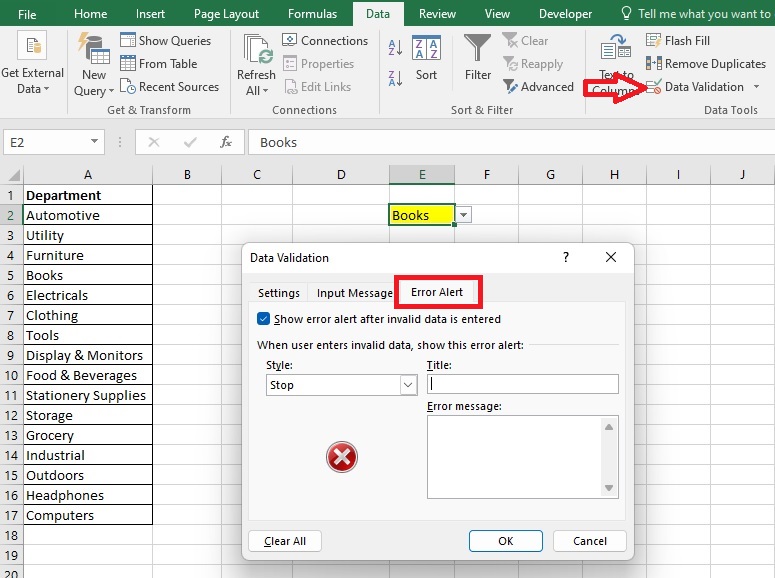Click From Table icon
Image resolution: width=775 pixels, height=578 pixels.
(128, 63)
